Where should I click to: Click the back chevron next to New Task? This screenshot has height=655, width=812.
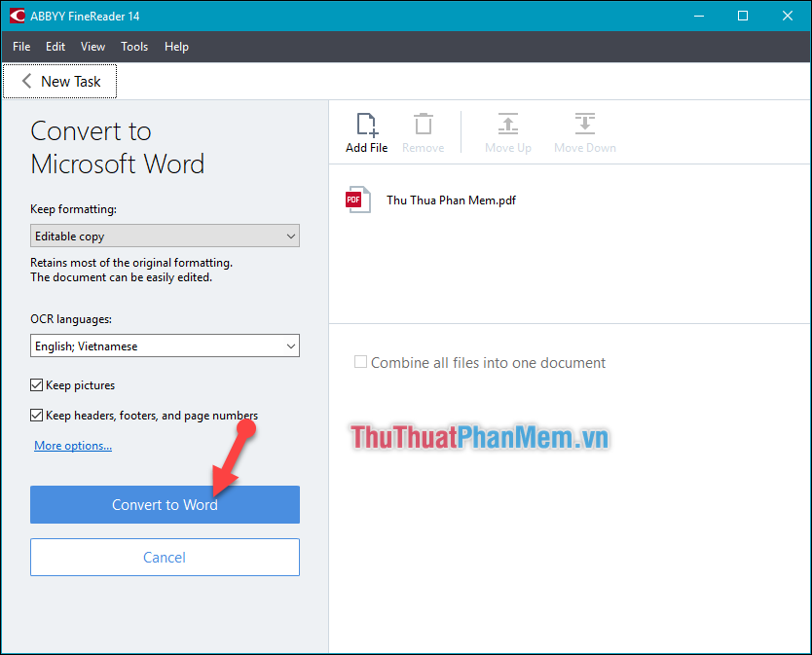25,81
